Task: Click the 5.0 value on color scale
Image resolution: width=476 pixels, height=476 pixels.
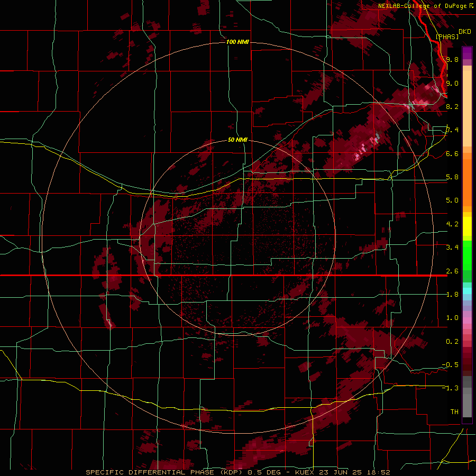Action: coord(452,200)
